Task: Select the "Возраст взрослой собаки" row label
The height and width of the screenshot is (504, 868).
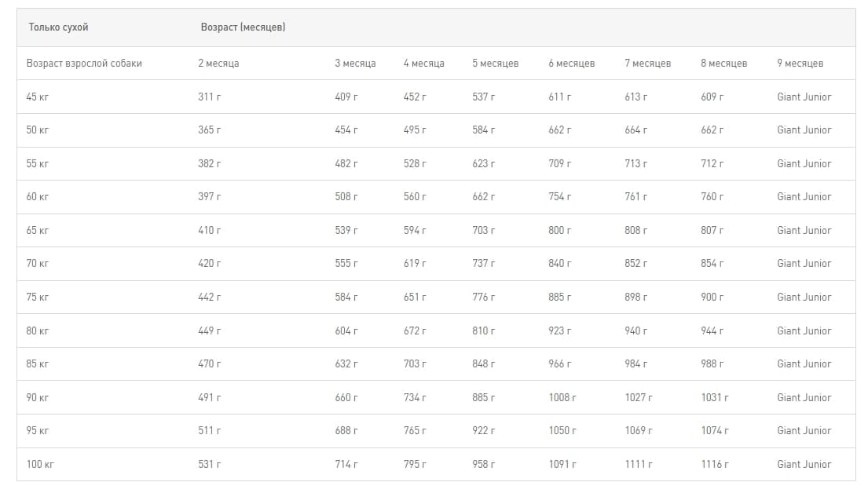Action: point(84,64)
